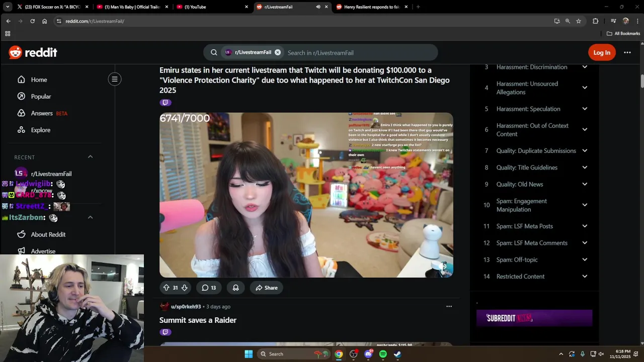This screenshot has height=362, width=644.
Task: Expand rule 3 Harassment: Discrimination
Action: 585,67
